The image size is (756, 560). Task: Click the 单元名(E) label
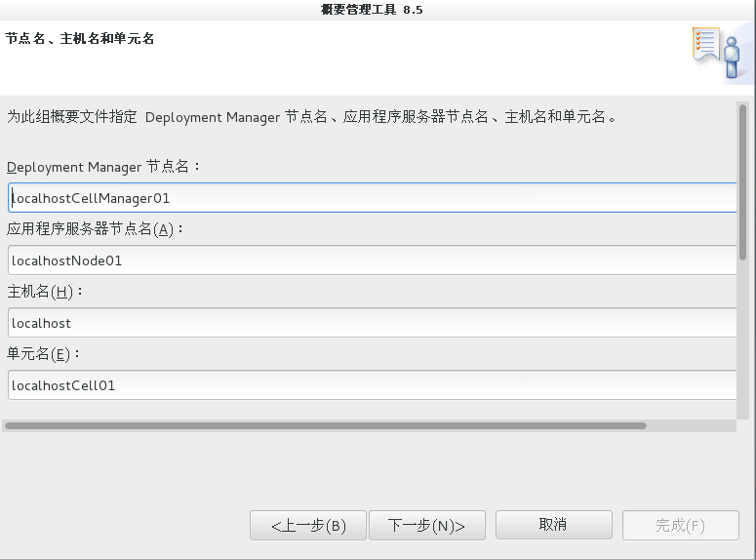pyautogui.click(x=43, y=354)
